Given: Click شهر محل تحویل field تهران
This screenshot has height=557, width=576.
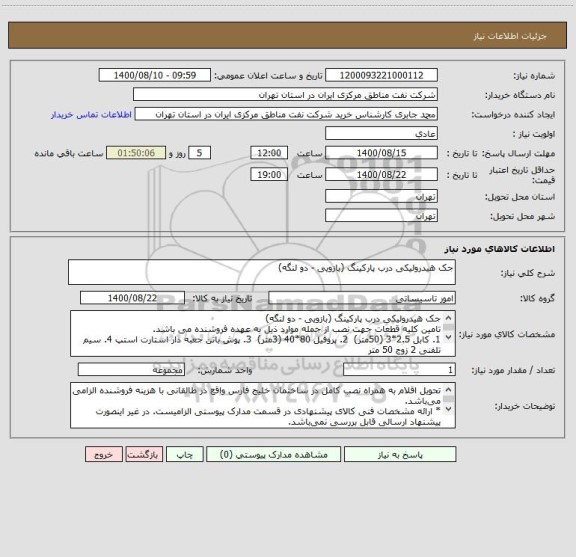Looking at the screenshot, I should click(x=381, y=216).
